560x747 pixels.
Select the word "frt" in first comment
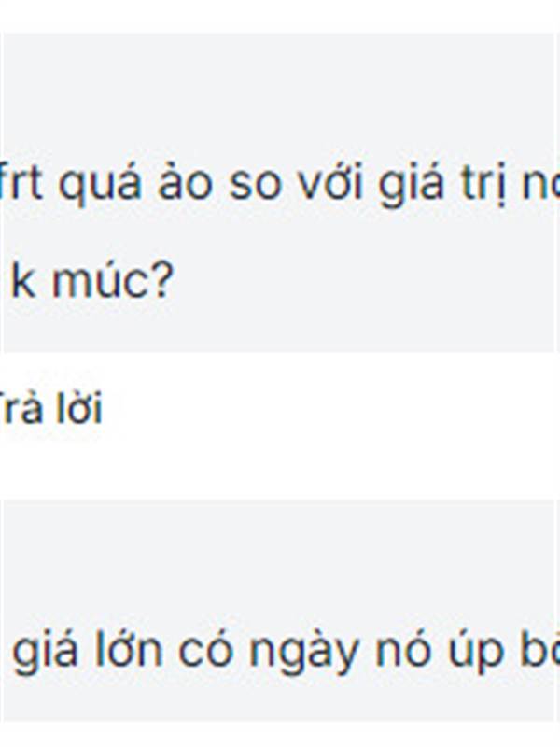[x=21, y=181]
